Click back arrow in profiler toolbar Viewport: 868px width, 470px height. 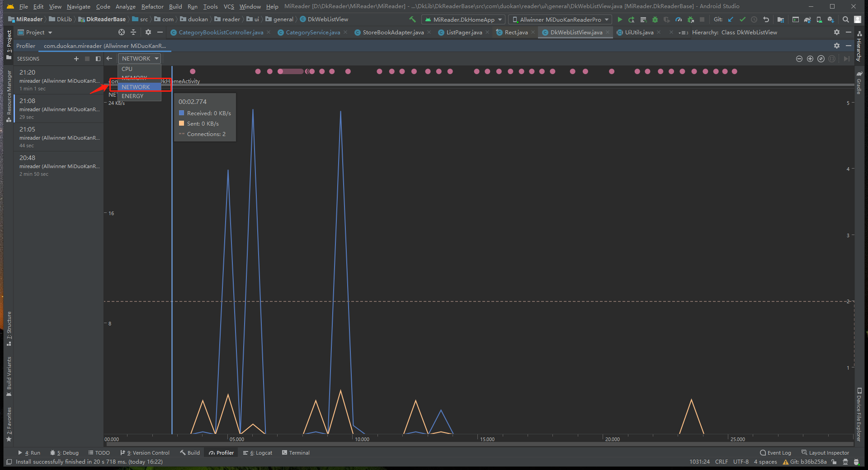(109, 58)
